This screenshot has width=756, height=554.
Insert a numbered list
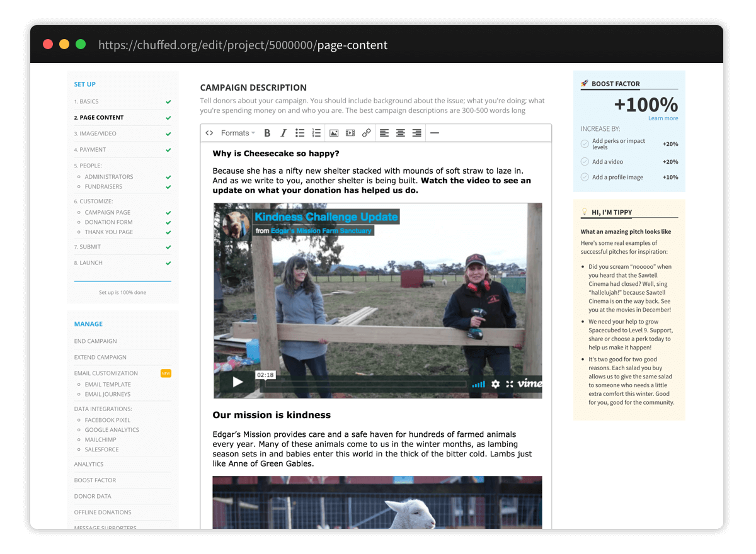click(x=316, y=133)
